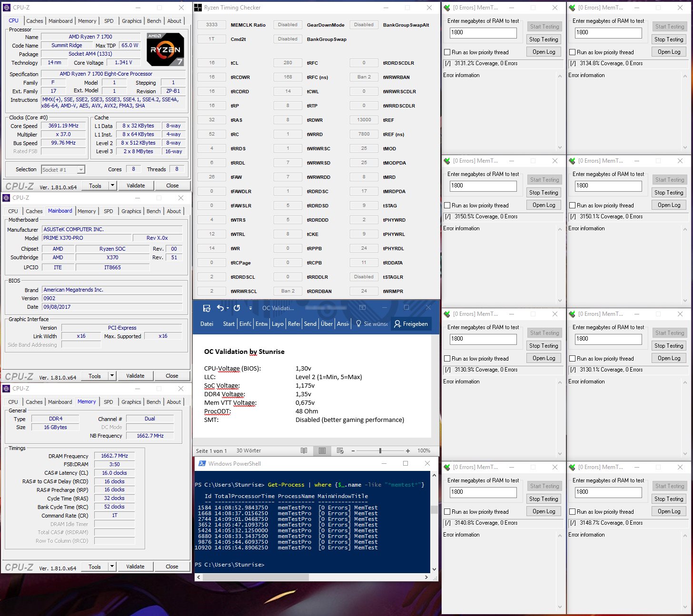693x616 pixels.
Task: Click the title icon of the topmost CPU-Z window
Action: tap(7, 8)
